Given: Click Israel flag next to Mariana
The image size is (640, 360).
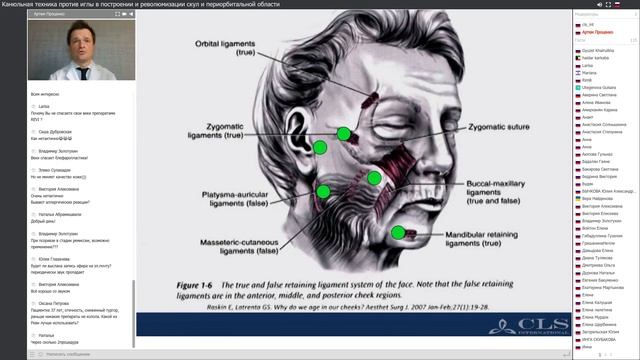Looking at the screenshot, I should [x=578, y=73].
